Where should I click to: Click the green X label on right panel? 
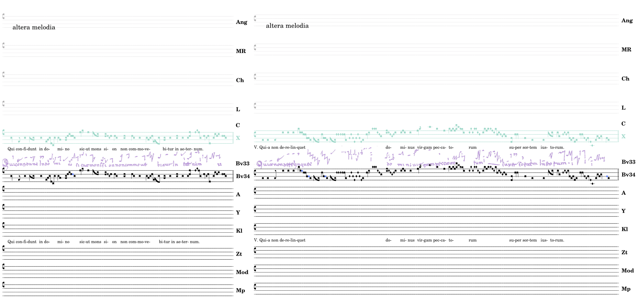click(x=623, y=136)
